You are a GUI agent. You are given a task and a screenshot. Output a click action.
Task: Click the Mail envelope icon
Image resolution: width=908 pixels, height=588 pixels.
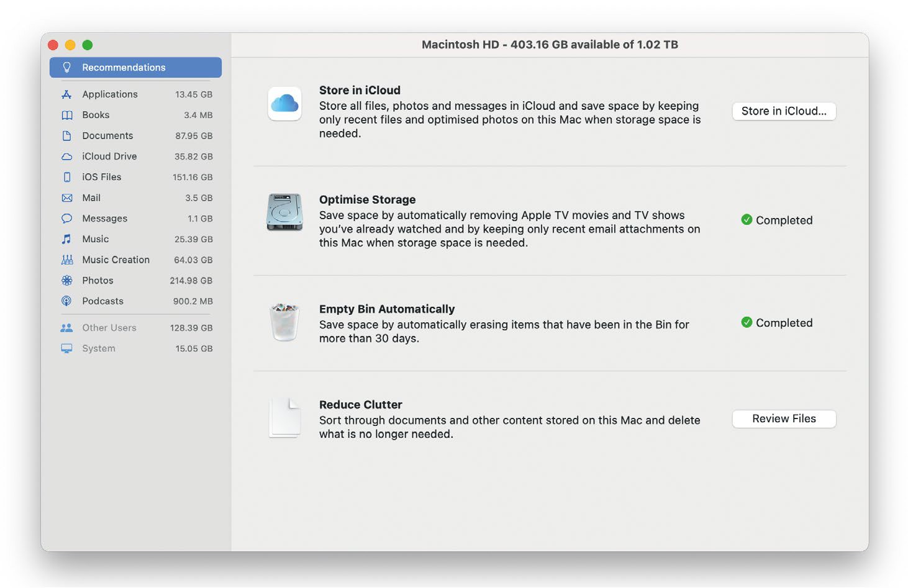(x=67, y=198)
